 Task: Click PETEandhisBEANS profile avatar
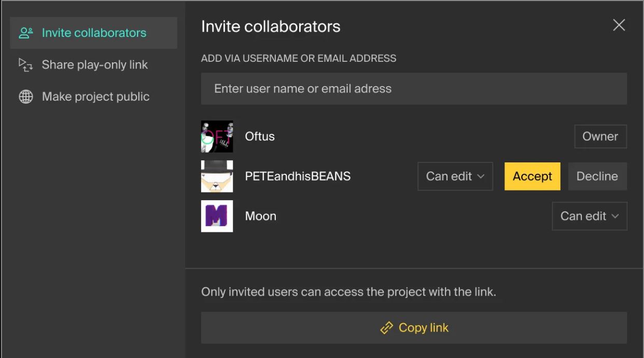(x=217, y=176)
